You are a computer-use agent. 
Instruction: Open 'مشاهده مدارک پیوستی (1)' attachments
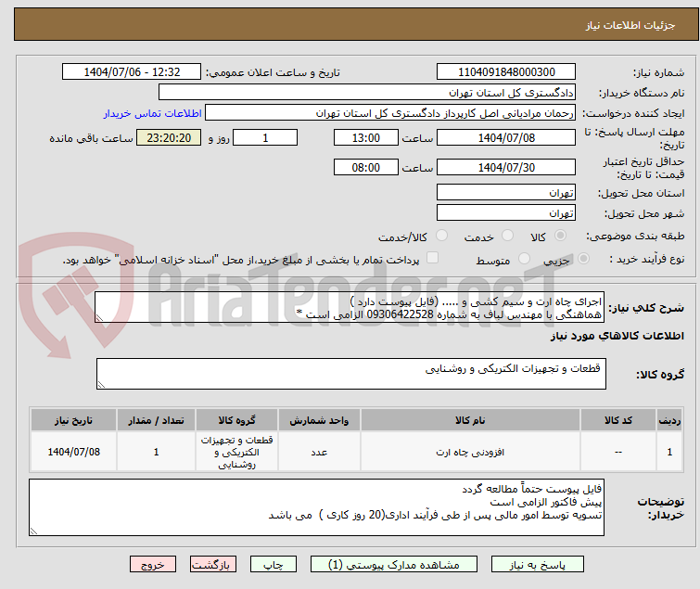[x=394, y=565]
